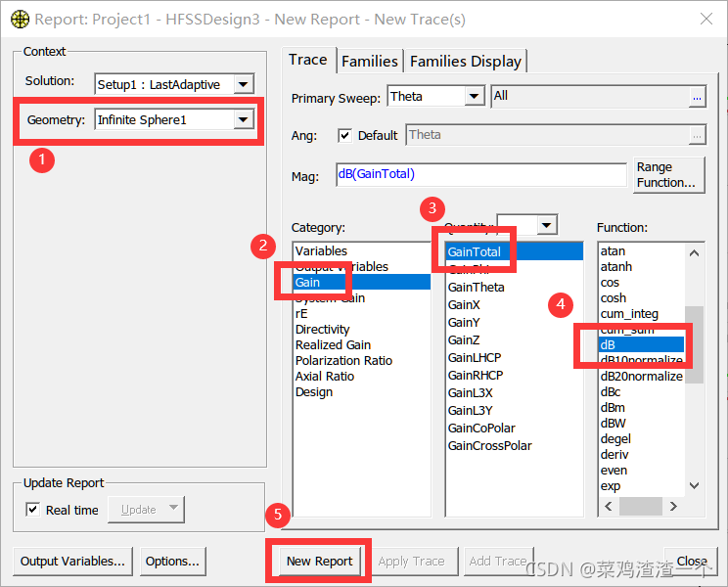Click the ellipsis button in the Ang Theta field
The height and width of the screenshot is (587, 728).
(x=697, y=135)
